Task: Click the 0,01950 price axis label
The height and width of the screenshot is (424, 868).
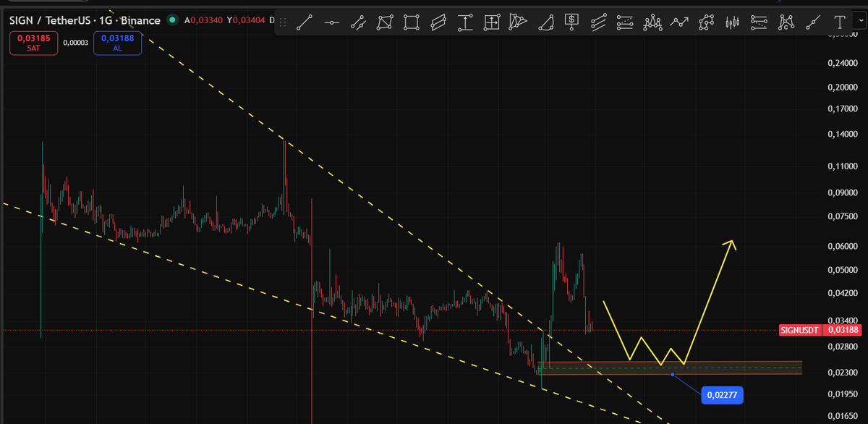Action: click(842, 394)
